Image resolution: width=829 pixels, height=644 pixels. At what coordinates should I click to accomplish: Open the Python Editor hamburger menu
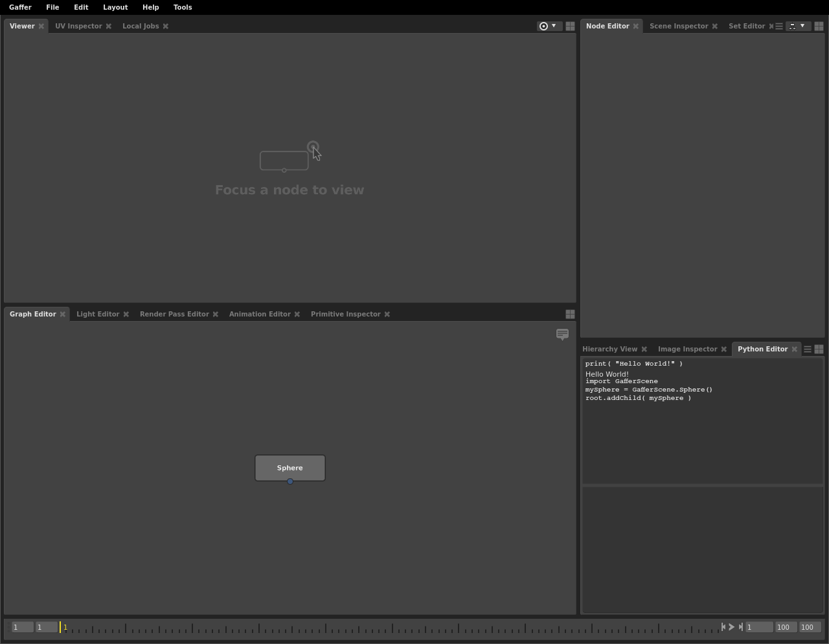tap(807, 350)
